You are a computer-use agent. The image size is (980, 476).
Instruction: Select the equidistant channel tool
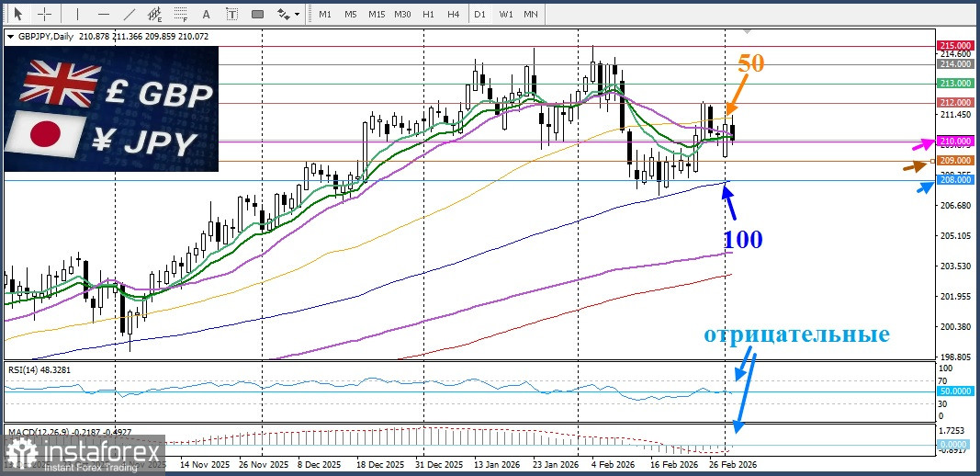point(154,14)
